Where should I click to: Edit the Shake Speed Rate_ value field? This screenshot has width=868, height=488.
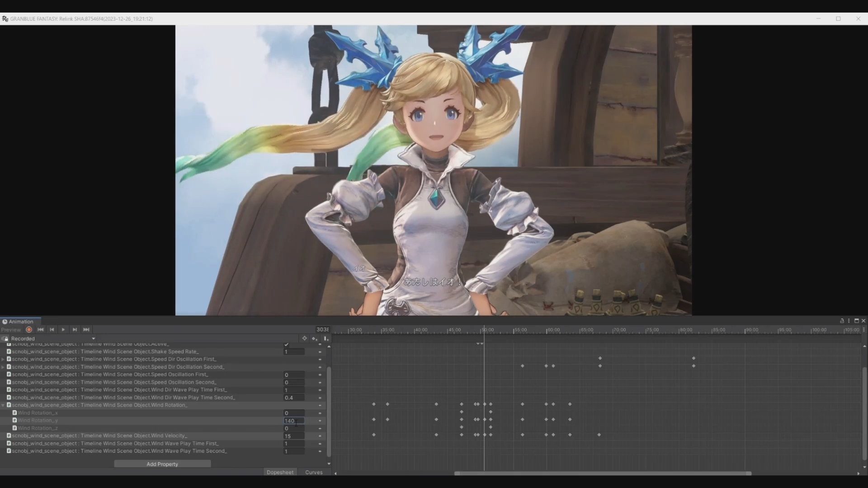pyautogui.click(x=294, y=352)
